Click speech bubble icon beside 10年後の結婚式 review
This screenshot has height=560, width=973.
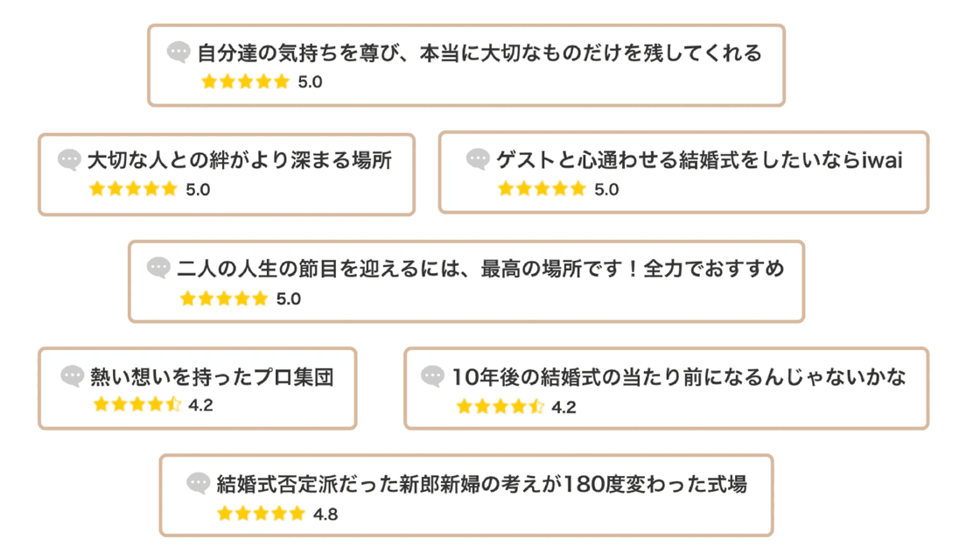432,375
